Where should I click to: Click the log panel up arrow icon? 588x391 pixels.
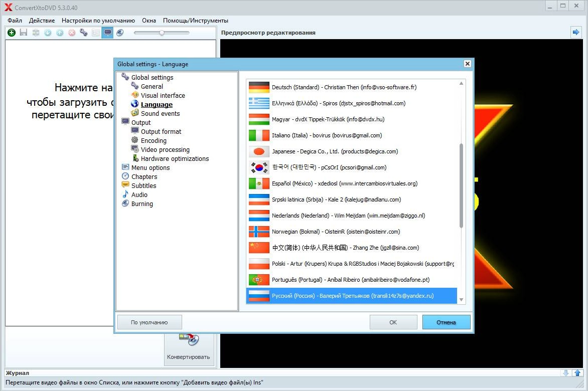(x=577, y=372)
